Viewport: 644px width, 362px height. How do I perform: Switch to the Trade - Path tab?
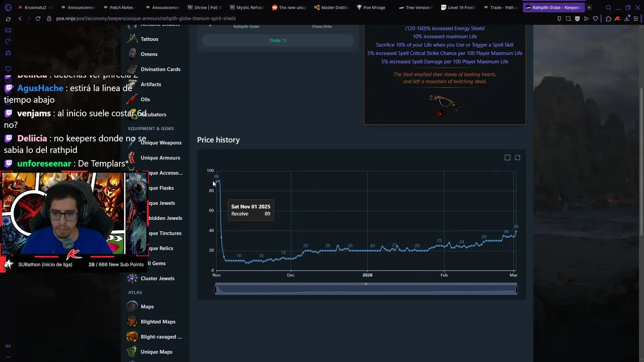coord(501,8)
